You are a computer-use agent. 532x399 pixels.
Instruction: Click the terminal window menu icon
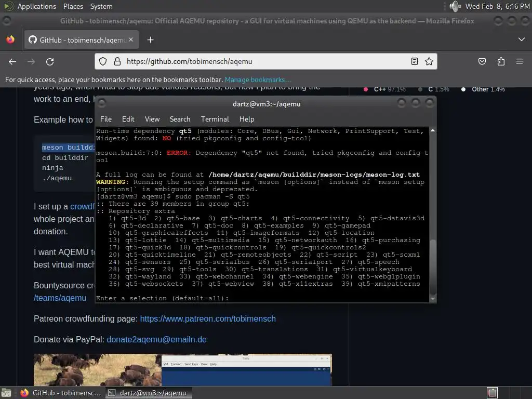pos(101,103)
